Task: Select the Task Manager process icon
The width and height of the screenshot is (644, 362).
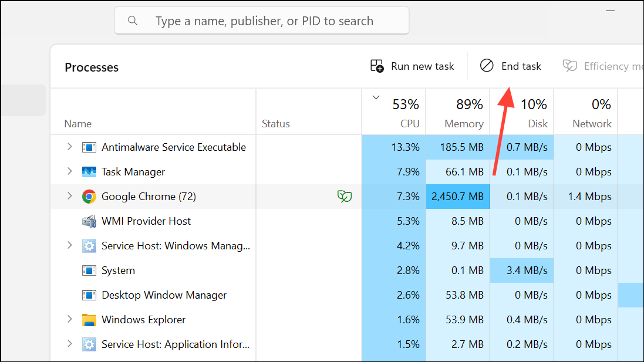Action: tap(89, 171)
